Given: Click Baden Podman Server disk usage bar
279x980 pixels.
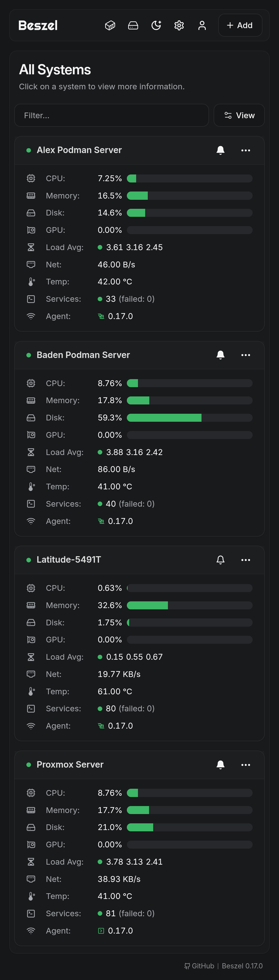Looking at the screenshot, I should point(189,418).
